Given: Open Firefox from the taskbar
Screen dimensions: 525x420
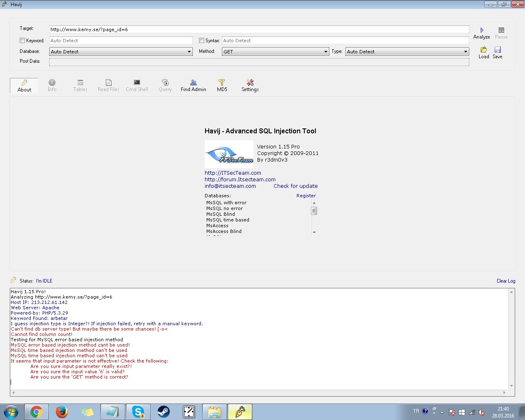Looking at the screenshot, I should pos(62,412).
